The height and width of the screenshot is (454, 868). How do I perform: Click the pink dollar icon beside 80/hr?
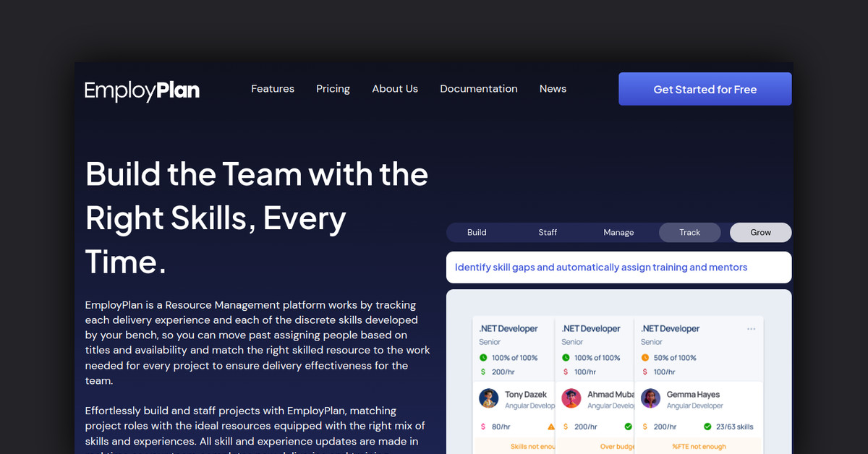483,427
